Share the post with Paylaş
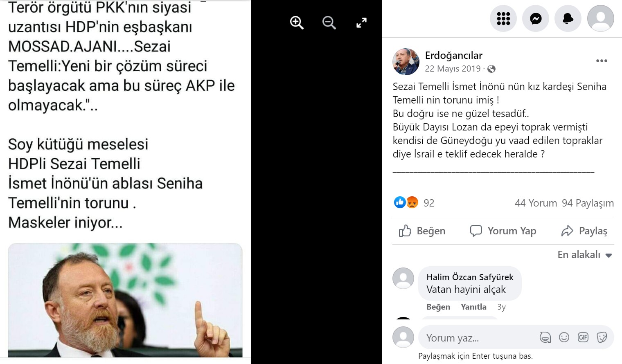 584,231
